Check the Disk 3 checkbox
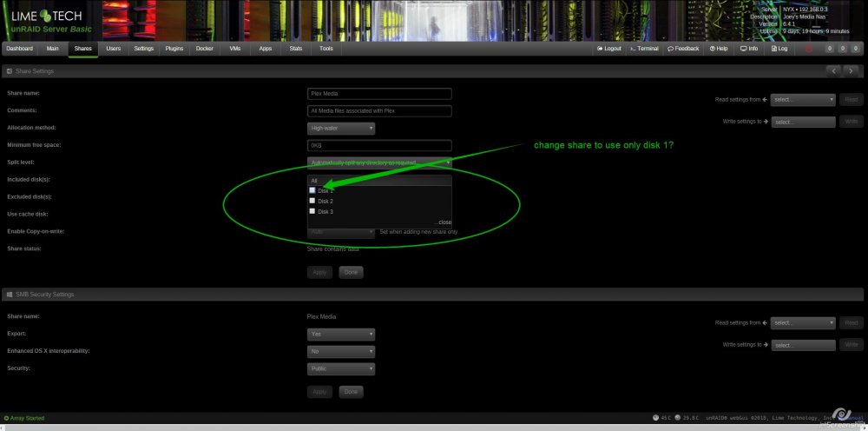Viewport: 868px width, 431px height. pos(312,211)
